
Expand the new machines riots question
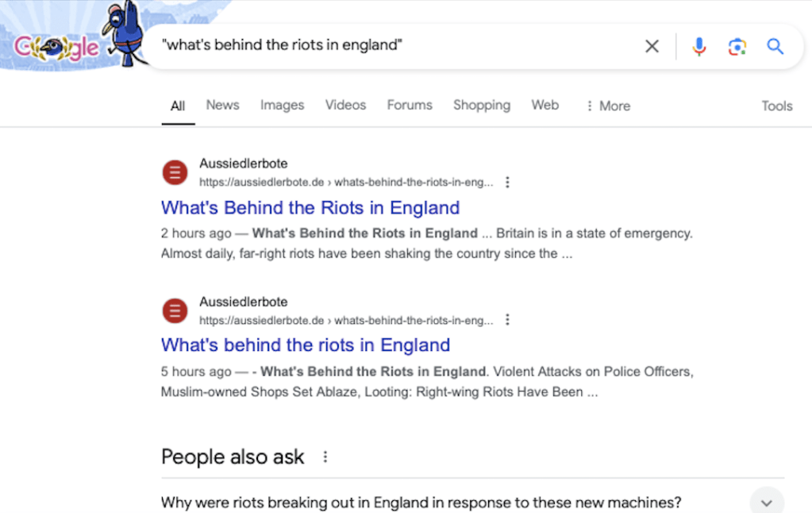(766, 503)
